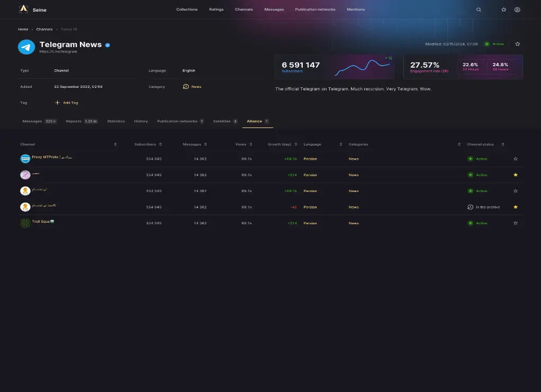Click the Proxy MTProto channel avatar
Image resolution: width=541 pixels, height=392 pixels.
tap(25, 159)
